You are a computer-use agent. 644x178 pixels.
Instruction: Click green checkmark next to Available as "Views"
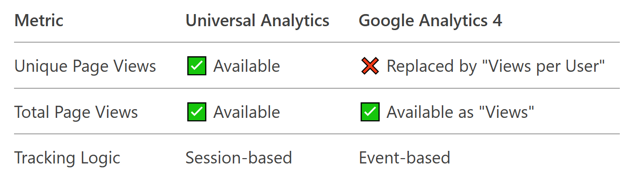pos(370,112)
